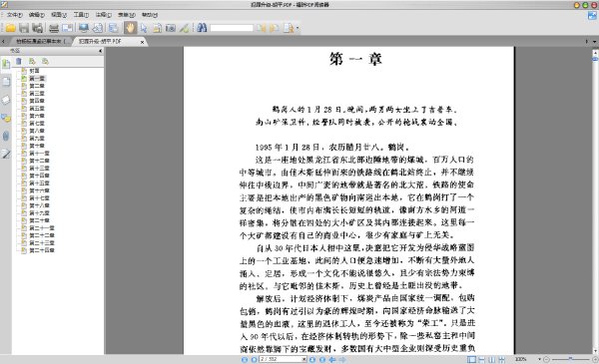Image resolution: width=599 pixels, height=364 pixels.
Task: Open the 编辑(E) menu
Action: [36, 15]
